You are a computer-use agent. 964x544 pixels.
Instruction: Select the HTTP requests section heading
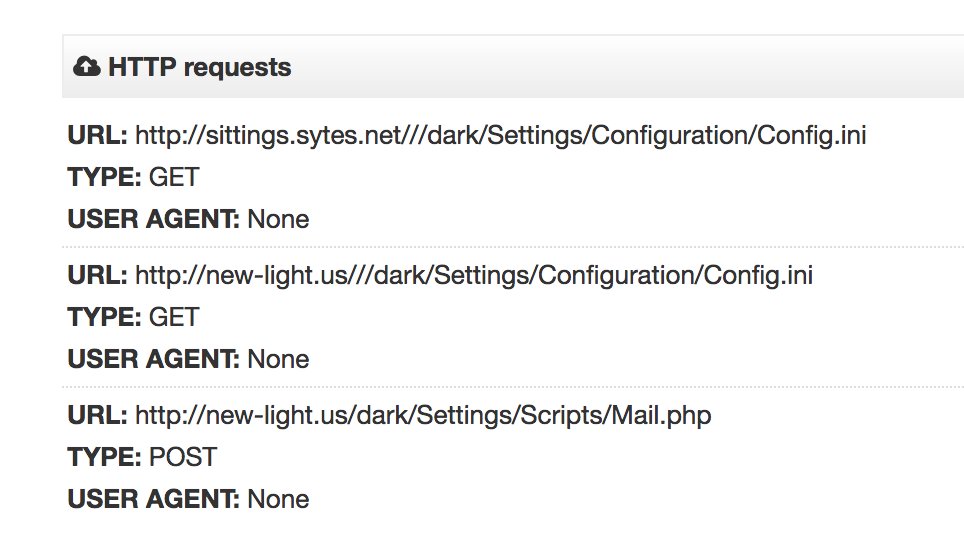[199, 68]
